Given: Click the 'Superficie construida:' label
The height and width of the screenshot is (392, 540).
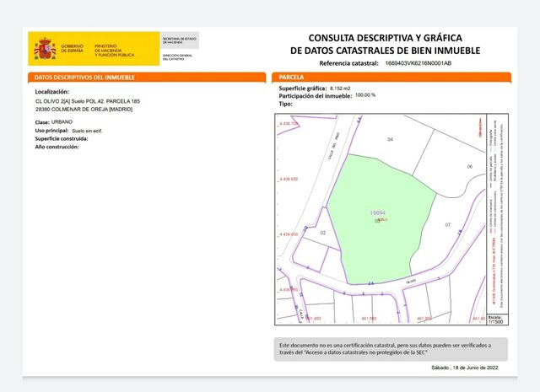Looking at the screenshot, I should coord(62,139).
